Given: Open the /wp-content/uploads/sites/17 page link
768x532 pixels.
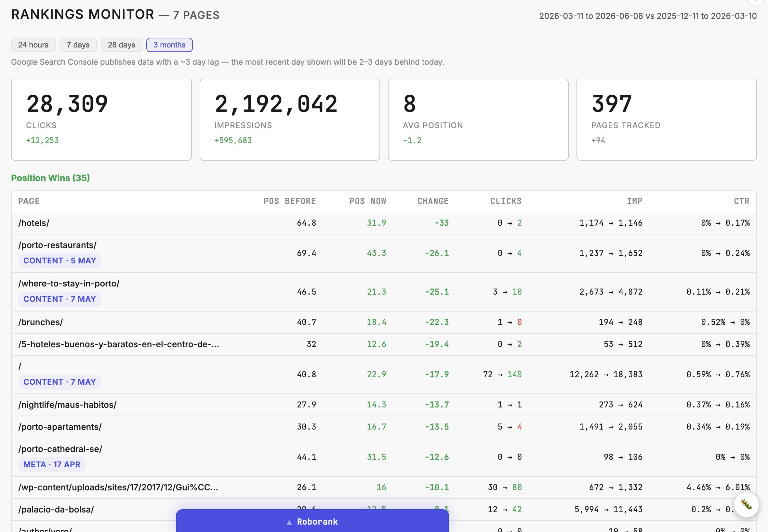Looking at the screenshot, I should tap(118, 487).
